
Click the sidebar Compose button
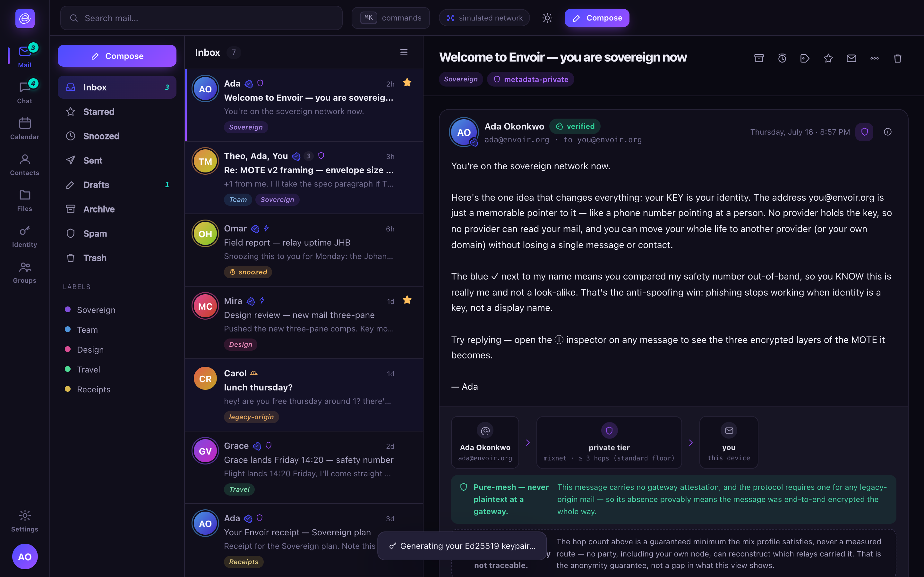[x=117, y=56]
